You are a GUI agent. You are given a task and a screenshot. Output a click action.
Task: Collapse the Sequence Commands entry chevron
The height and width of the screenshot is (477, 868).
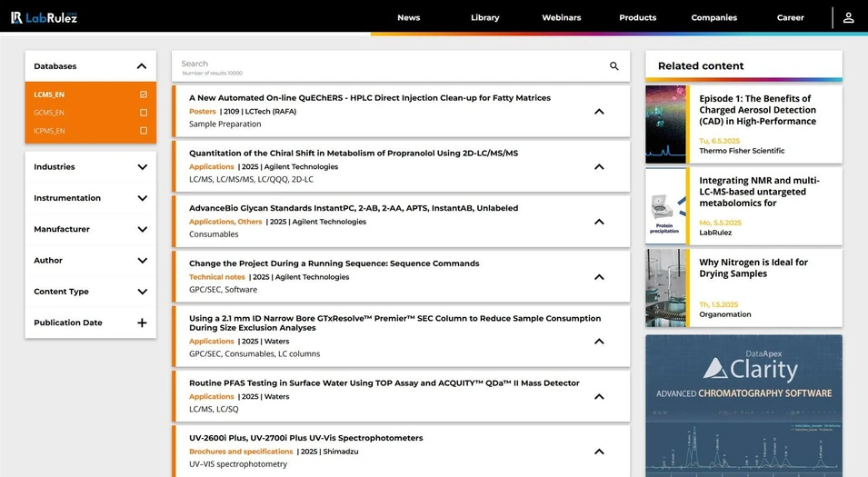(599, 277)
